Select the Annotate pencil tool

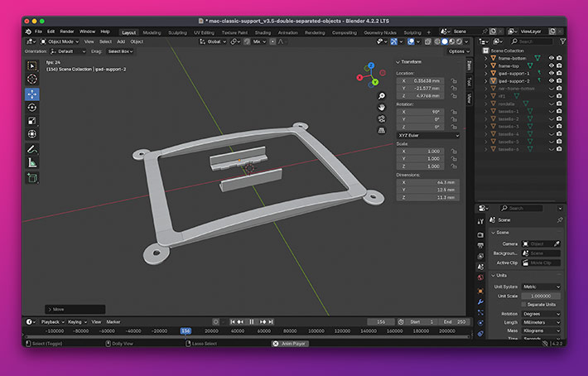pyautogui.click(x=32, y=149)
